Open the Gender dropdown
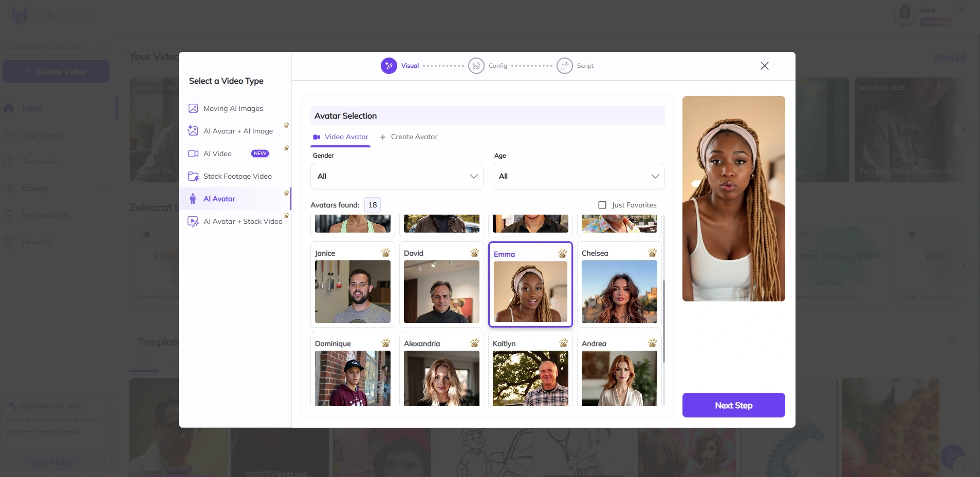This screenshot has height=477, width=980. click(x=397, y=176)
